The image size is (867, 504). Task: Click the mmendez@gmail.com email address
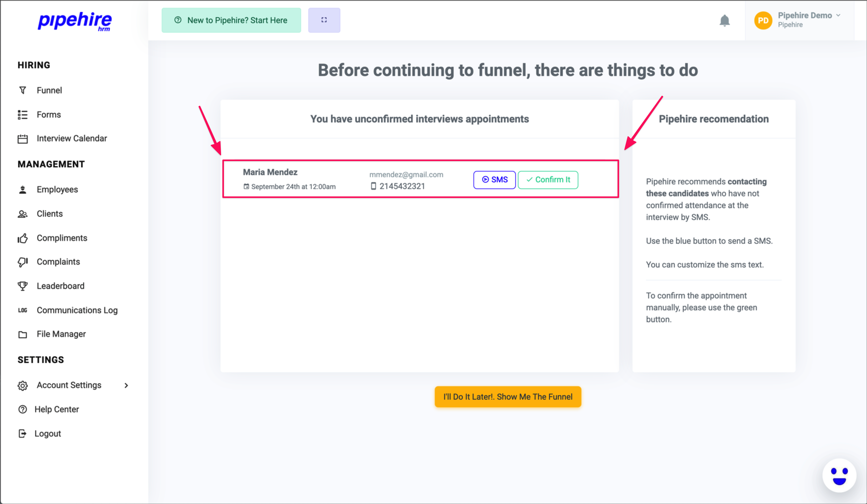click(x=406, y=175)
